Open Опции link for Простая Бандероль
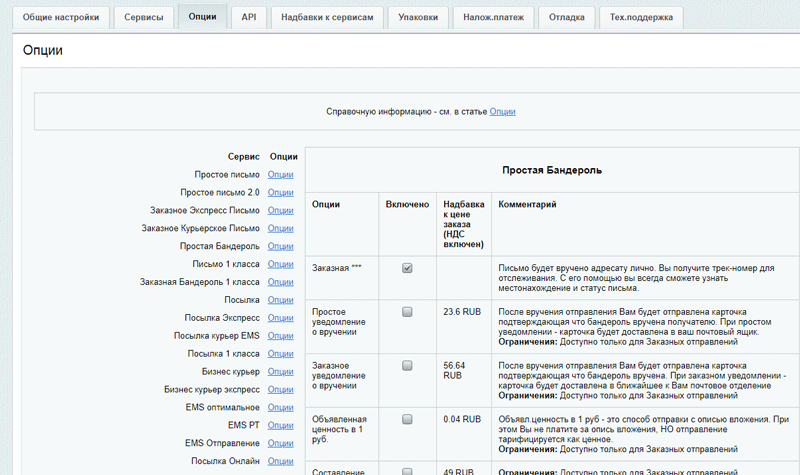800x475 pixels. click(x=281, y=246)
